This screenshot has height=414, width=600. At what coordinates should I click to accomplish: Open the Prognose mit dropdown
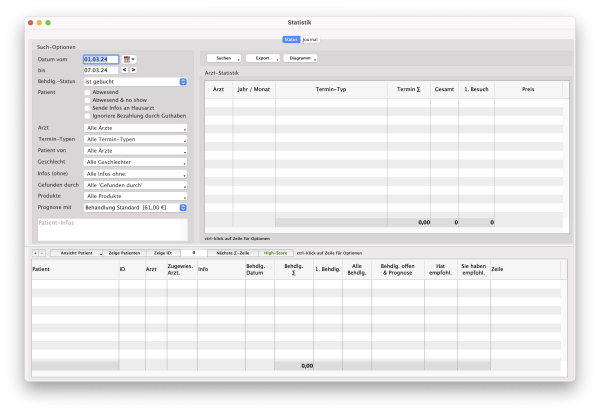pos(136,207)
